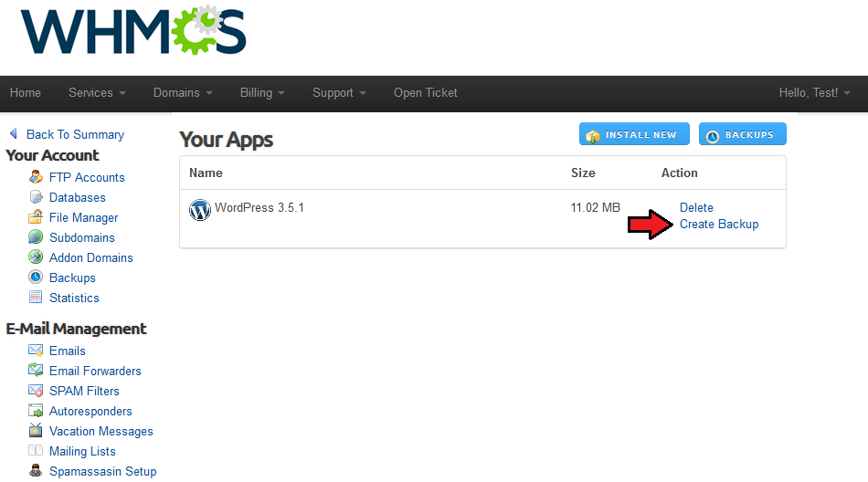The image size is (868, 482).
Task: Click the Action column header
Action: click(x=679, y=173)
